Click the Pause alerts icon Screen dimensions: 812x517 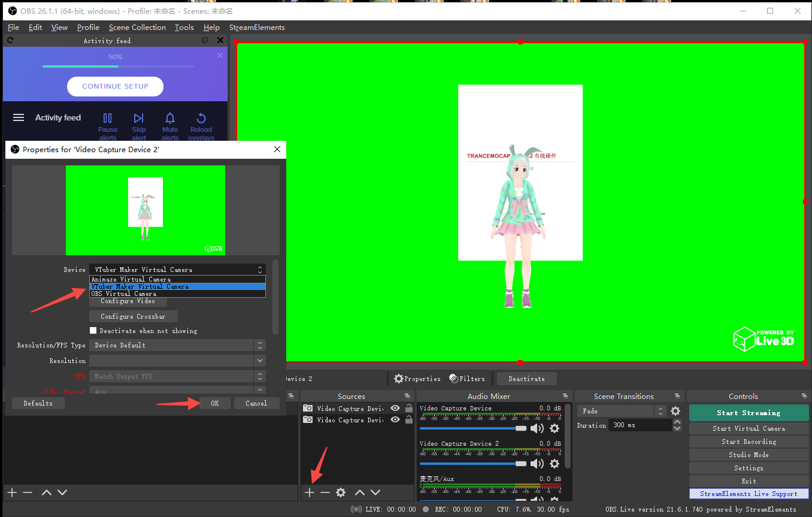pos(108,119)
